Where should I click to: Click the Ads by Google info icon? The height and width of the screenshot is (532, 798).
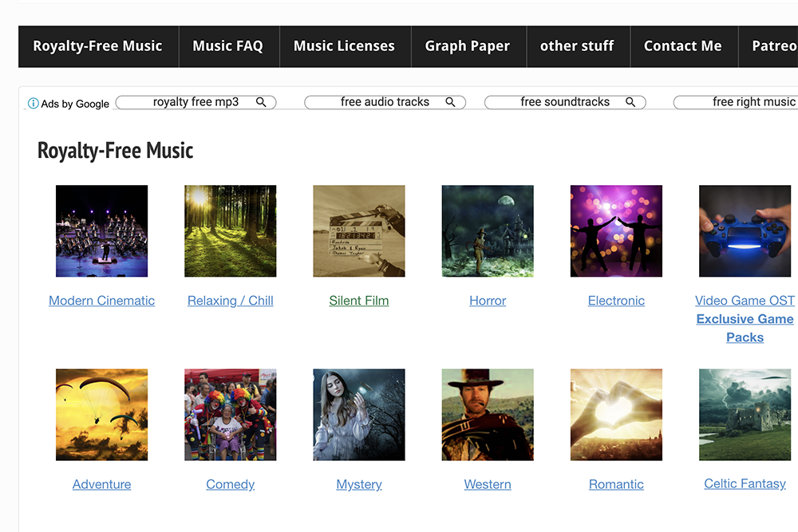click(x=33, y=103)
